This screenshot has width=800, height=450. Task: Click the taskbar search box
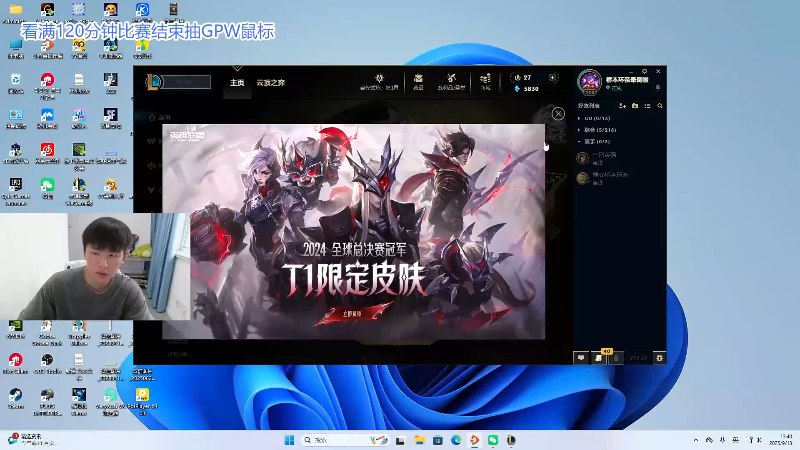coord(345,440)
